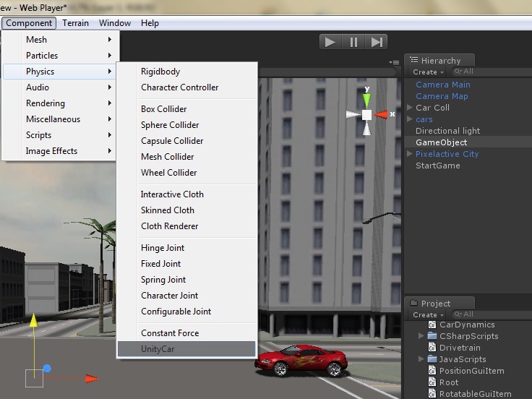Expand the cars object in Hierarchy

click(x=411, y=119)
